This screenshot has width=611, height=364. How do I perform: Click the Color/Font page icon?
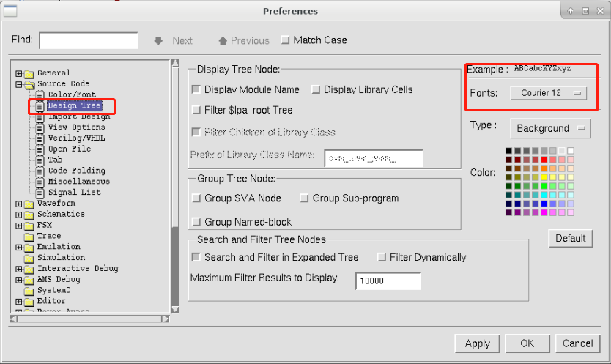tap(40, 94)
